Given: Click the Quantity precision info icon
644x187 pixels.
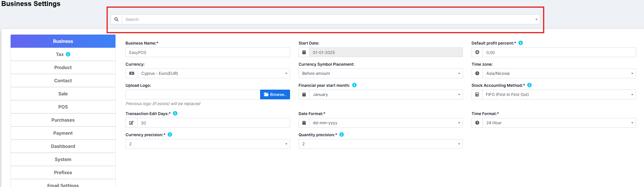Looking at the screenshot, I should tap(341, 134).
